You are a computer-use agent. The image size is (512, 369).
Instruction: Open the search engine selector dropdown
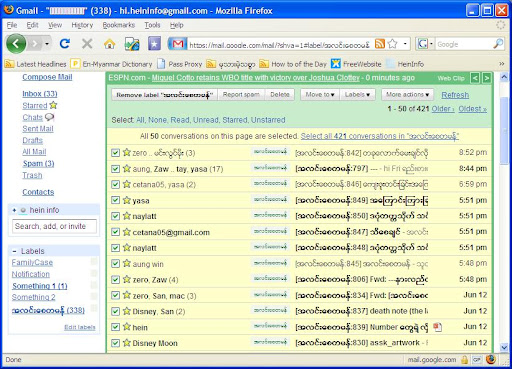click(x=431, y=44)
